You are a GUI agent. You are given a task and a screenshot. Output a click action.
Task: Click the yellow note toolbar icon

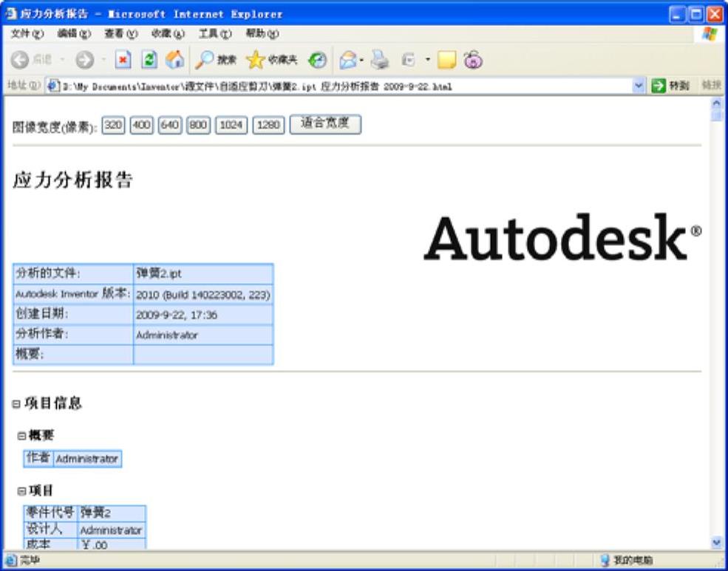pos(446,60)
